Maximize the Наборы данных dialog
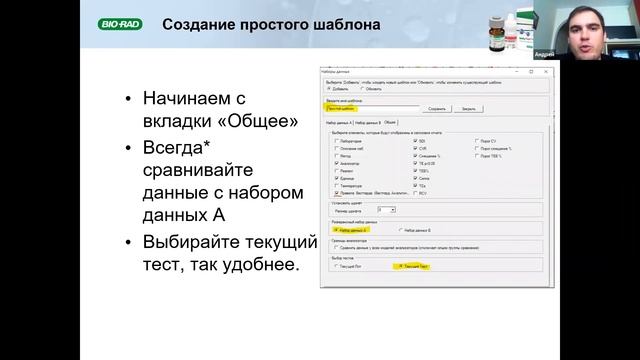This screenshot has height=360, width=640. click(x=531, y=71)
